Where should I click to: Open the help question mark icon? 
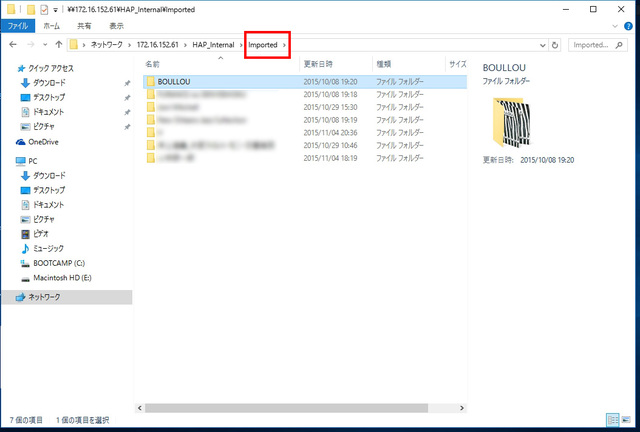(628, 26)
